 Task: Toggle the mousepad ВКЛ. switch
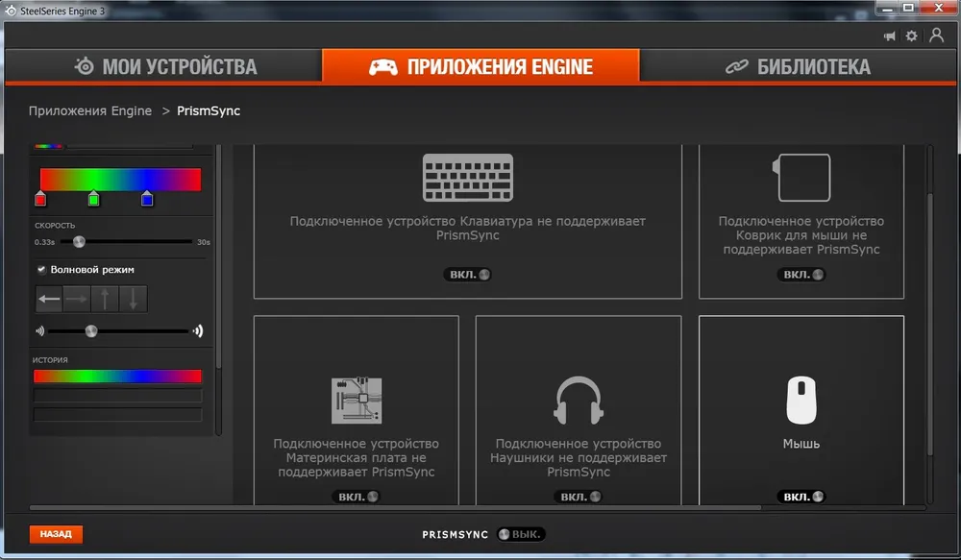801,275
